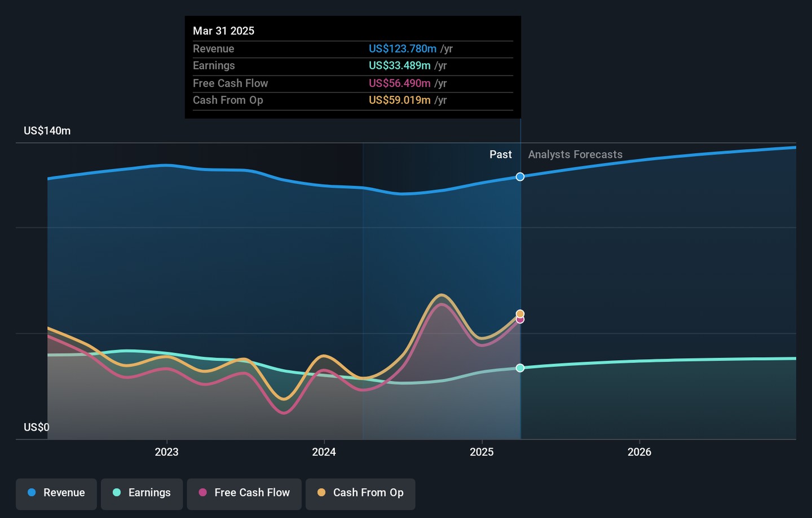
Task: Click the orange Cash From Op dot
Action: tap(321, 493)
